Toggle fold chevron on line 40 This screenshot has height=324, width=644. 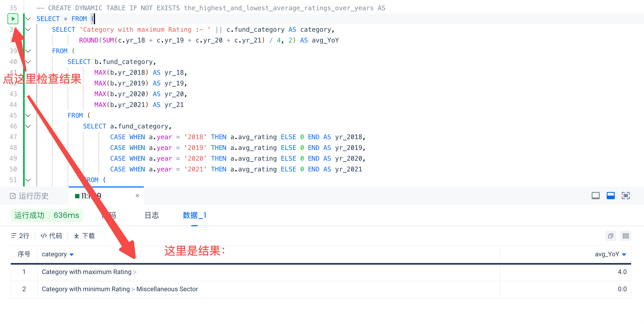(28, 62)
